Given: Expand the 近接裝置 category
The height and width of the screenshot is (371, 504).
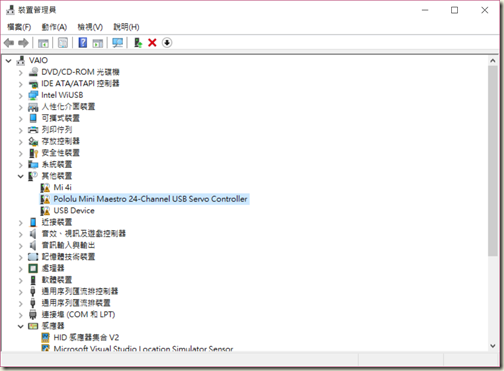Looking at the screenshot, I should point(21,222).
